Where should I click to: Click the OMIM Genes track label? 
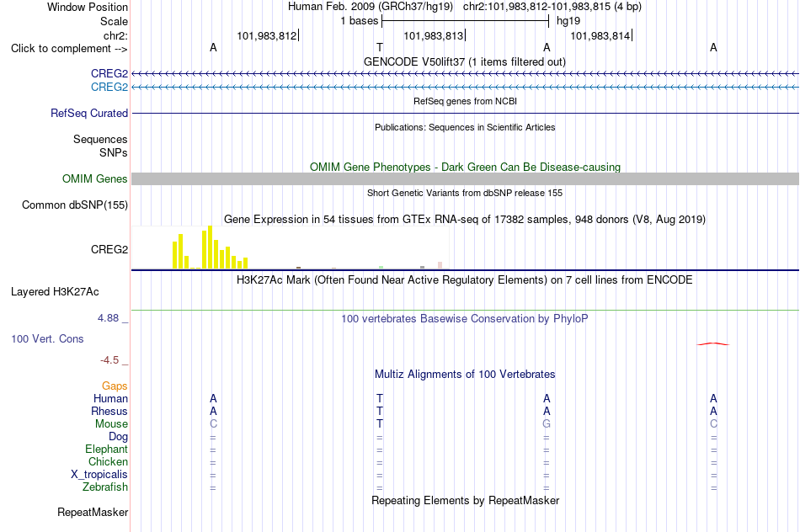point(95,179)
